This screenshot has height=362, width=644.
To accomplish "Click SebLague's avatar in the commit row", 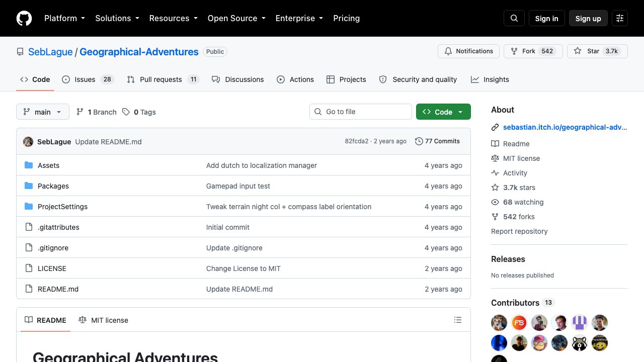I will [x=28, y=141].
